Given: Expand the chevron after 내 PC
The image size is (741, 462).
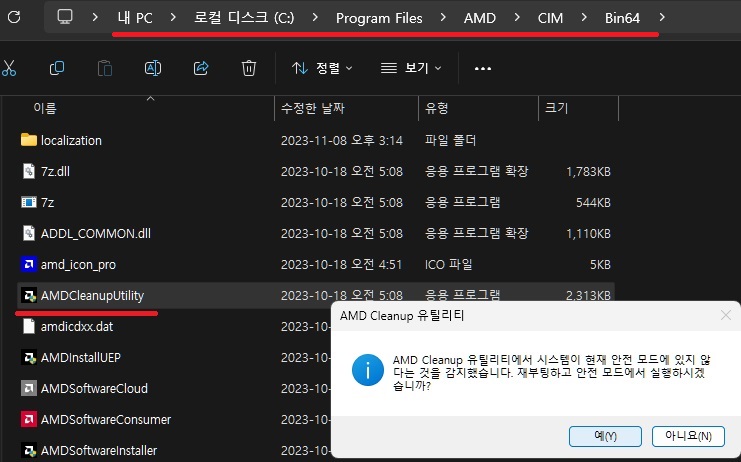Looking at the screenshot, I should tap(173, 17).
